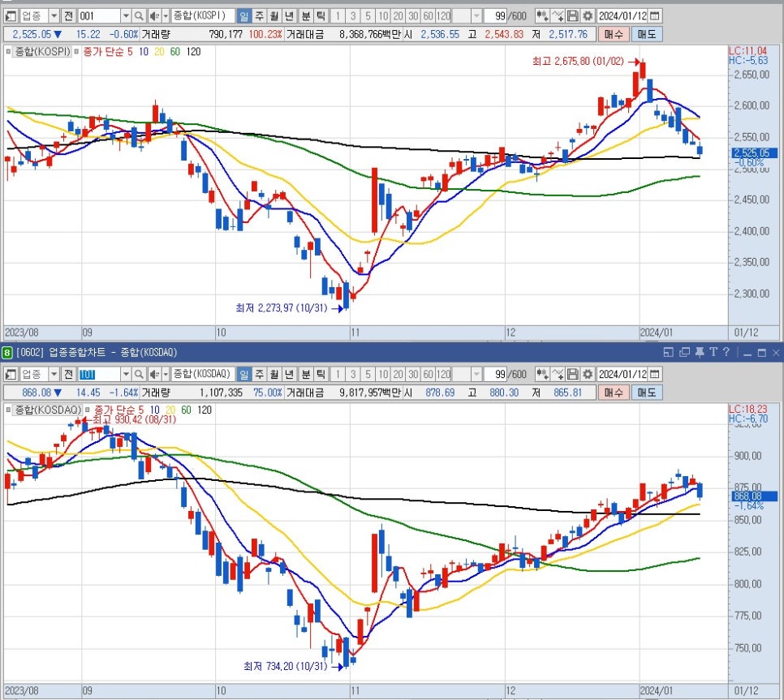Open the interval dropdown after 120 in the KOSDAQ toolbar
The width and height of the screenshot is (784, 700).
(476, 374)
